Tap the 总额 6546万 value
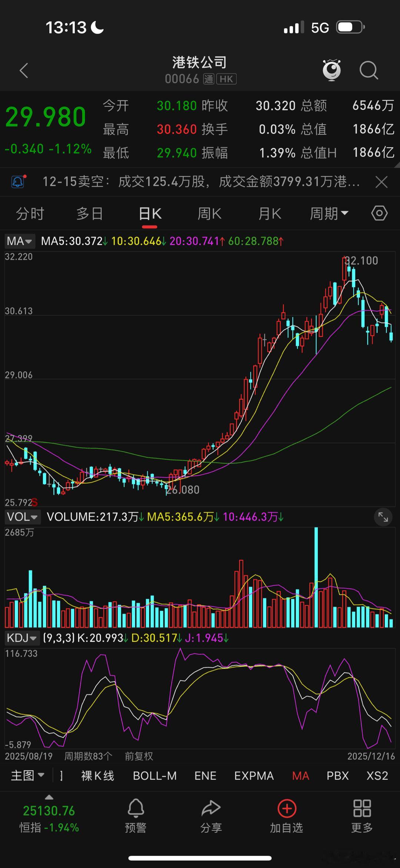The image size is (400, 868). 373,106
